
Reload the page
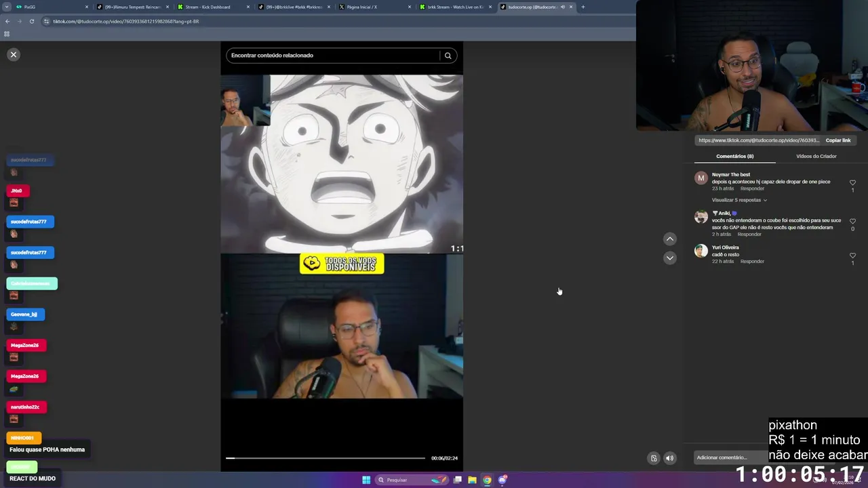pos(31,21)
